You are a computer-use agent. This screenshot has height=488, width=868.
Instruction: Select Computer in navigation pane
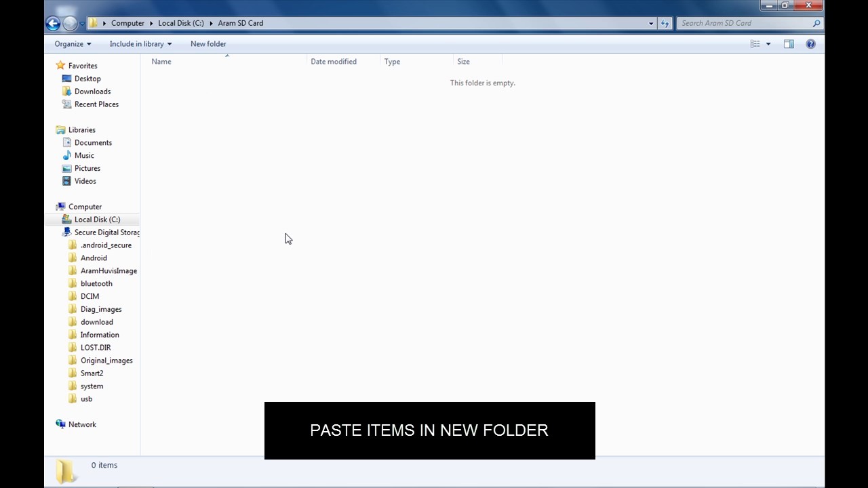coord(85,207)
